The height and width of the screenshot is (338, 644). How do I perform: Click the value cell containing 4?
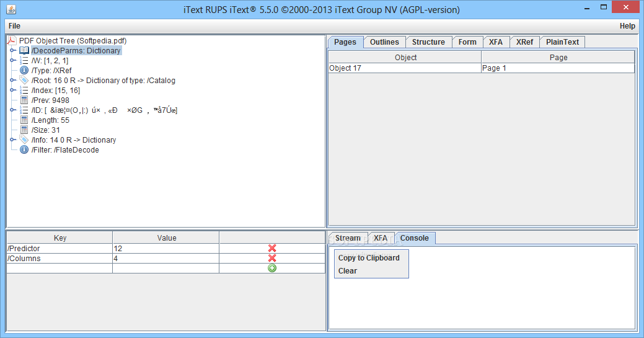166,258
